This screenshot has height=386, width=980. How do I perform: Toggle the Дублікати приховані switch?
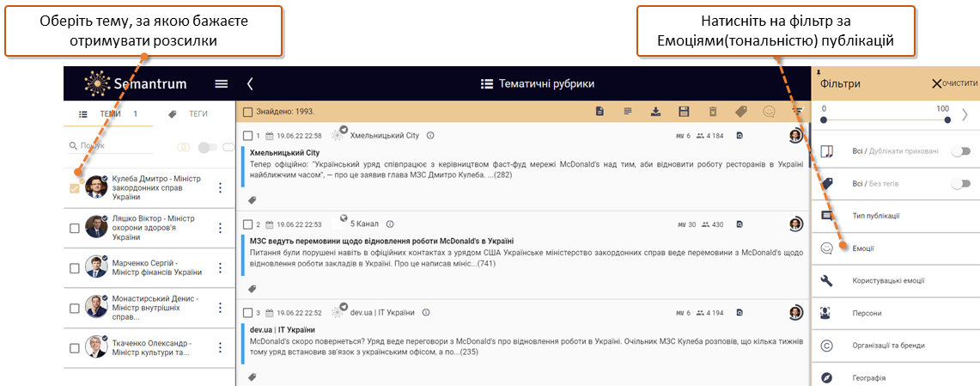click(961, 151)
